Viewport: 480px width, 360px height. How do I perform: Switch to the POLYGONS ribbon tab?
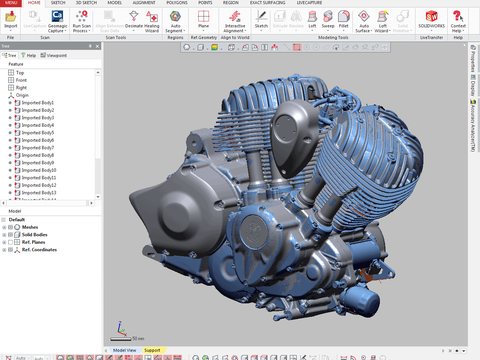(x=177, y=3)
